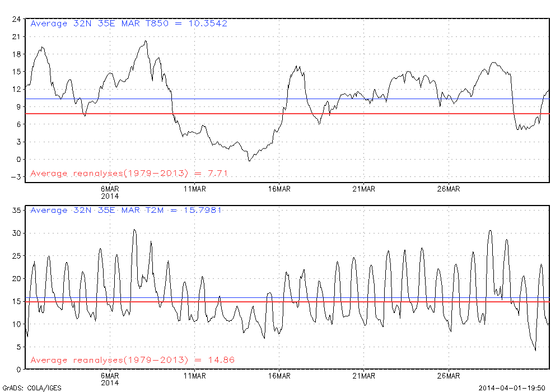Click the lowest dip of the T850 curve

pyautogui.click(x=249, y=161)
